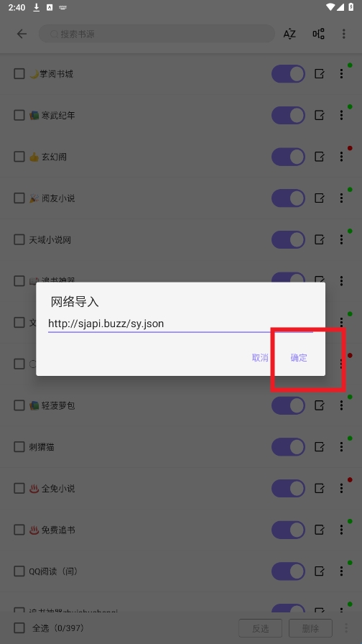Tap the back arrow icon
362x644 pixels.
tap(22, 34)
